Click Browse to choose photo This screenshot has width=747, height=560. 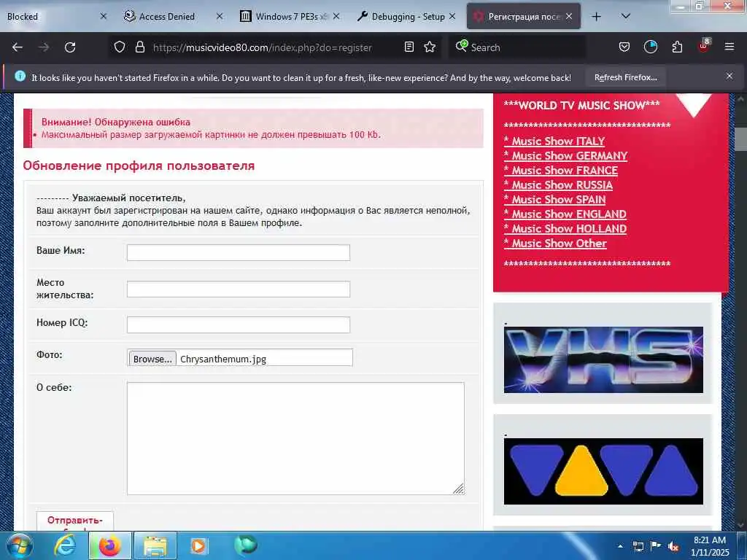[x=152, y=359]
